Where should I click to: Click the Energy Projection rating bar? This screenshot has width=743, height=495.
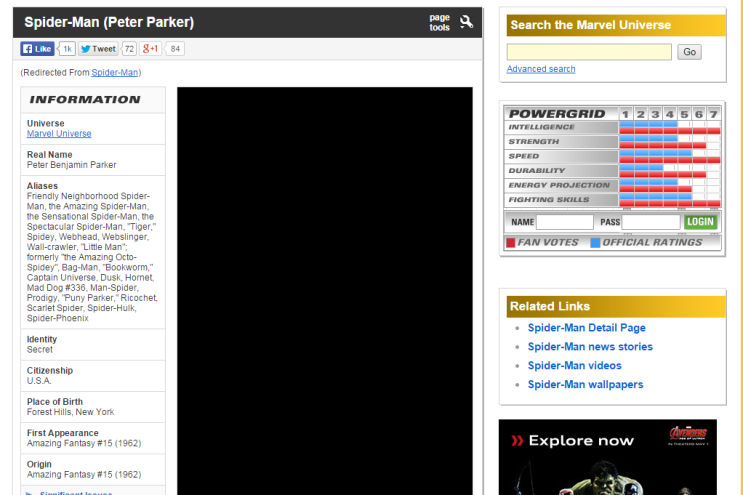670,185
